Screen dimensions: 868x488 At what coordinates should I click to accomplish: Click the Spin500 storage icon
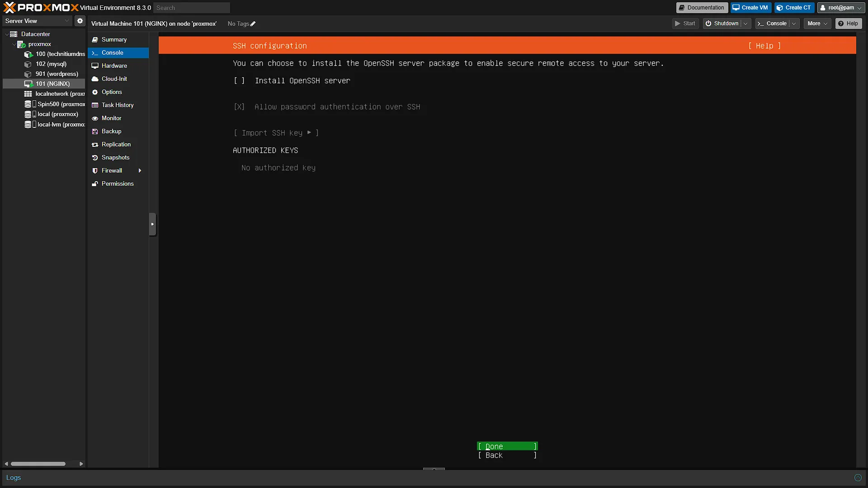28,104
